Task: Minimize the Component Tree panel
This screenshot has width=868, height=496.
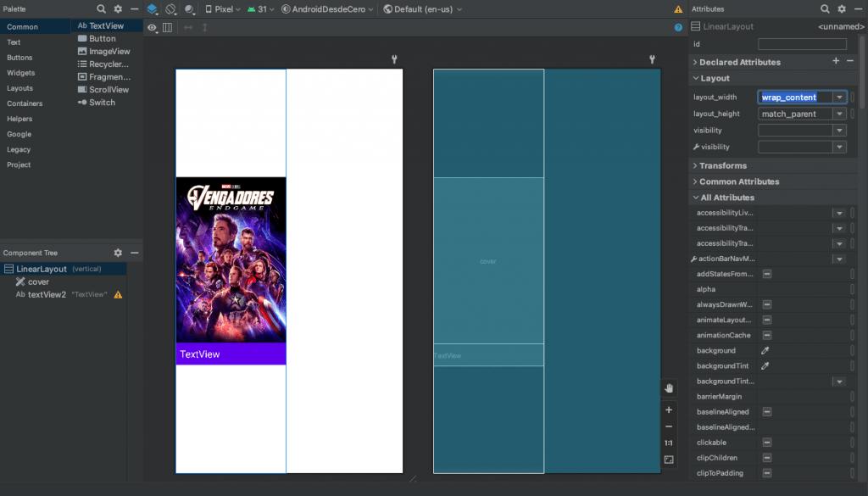Action: [135, 253]
